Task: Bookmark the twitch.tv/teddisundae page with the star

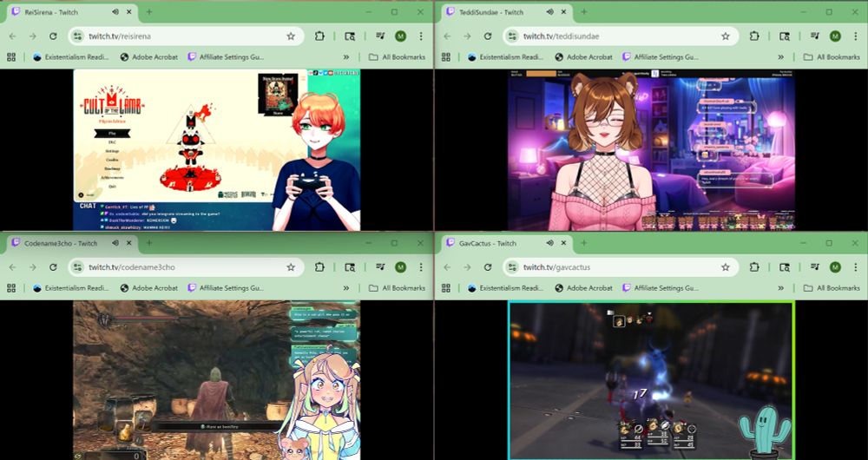Action: click(x=725, y=36)
